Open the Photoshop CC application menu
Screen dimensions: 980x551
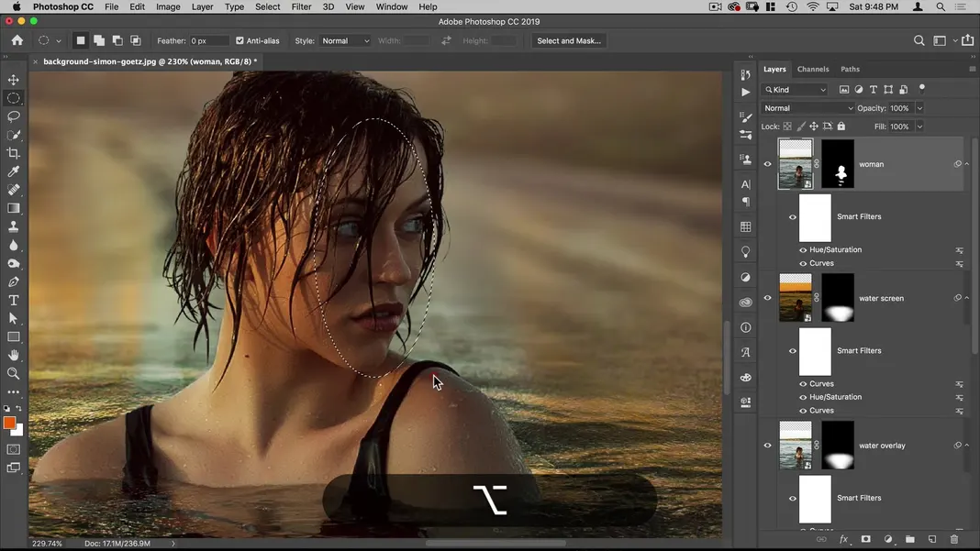tap(63, 6)
